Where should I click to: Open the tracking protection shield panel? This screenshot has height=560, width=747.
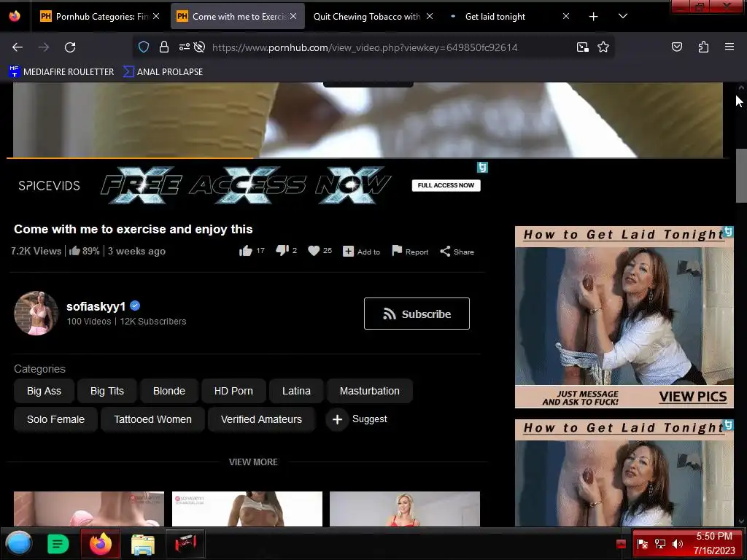pyautogui.click(x=144, y=47)
